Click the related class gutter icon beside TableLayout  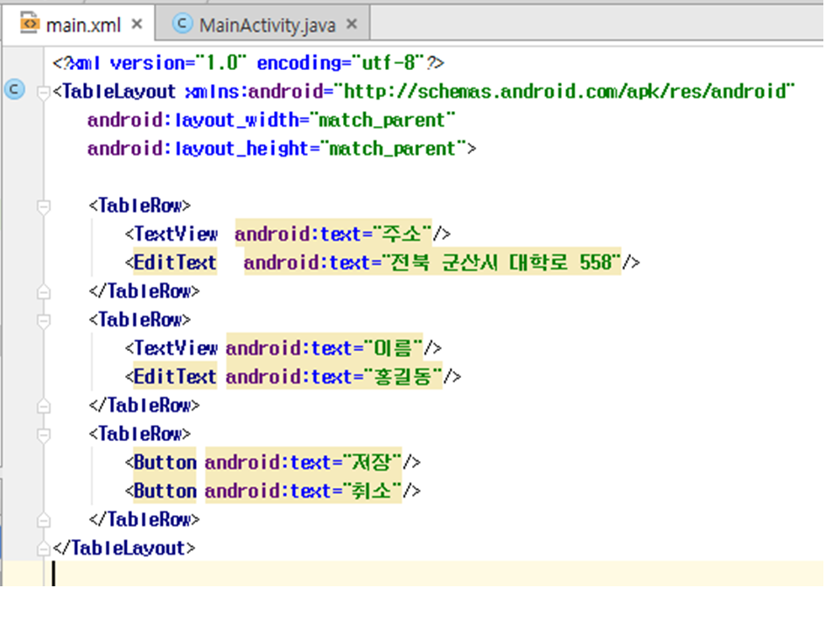(15, 90)
